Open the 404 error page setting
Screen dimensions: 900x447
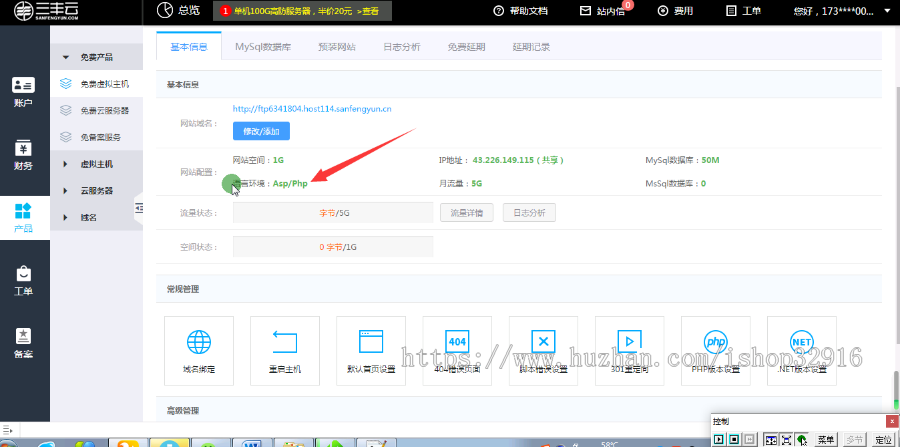[x=457, y=349]
